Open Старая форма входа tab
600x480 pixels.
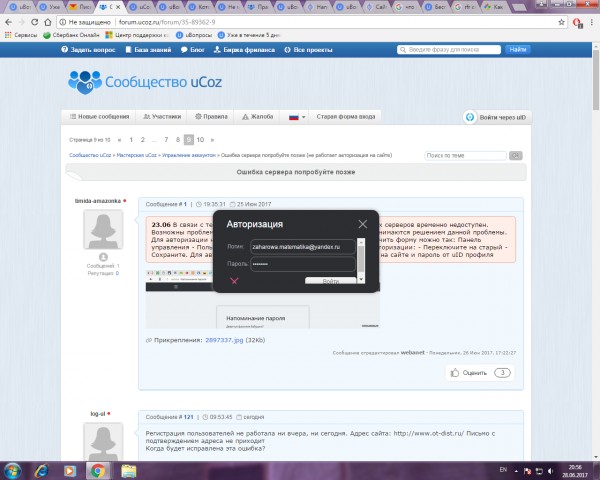(346, 116)
